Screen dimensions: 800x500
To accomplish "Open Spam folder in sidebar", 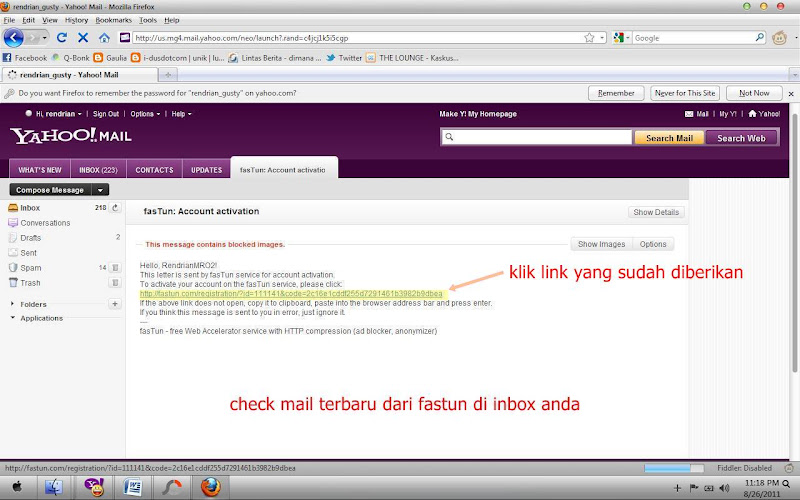I will [31, 268].
